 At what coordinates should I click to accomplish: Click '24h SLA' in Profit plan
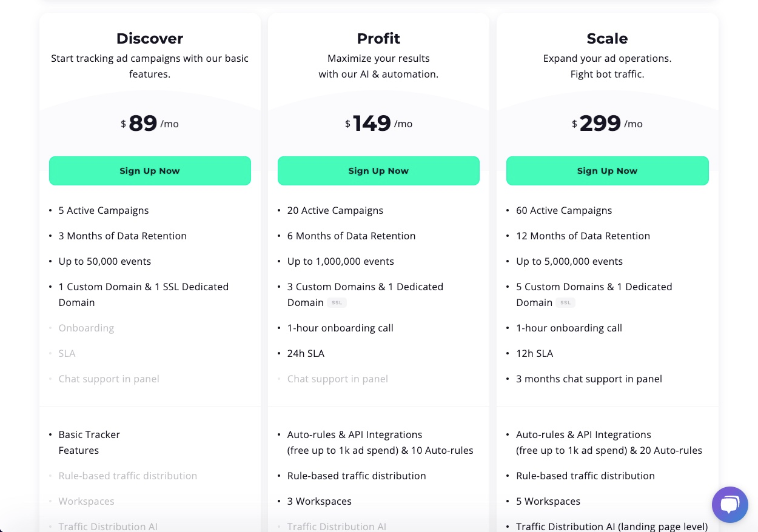click(x=306, y=353)
